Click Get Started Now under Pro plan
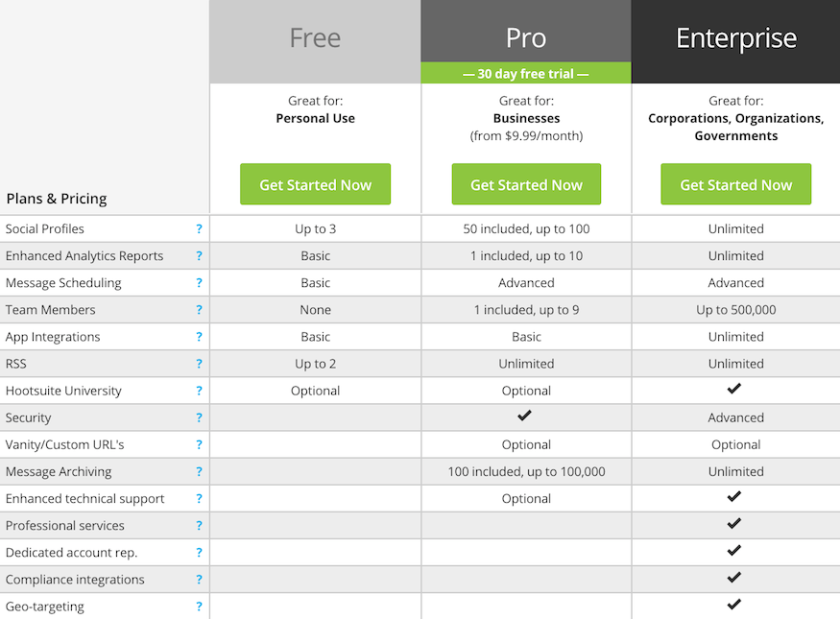The width and height of the screenshot is (840, 619). [x=526, y=184]
